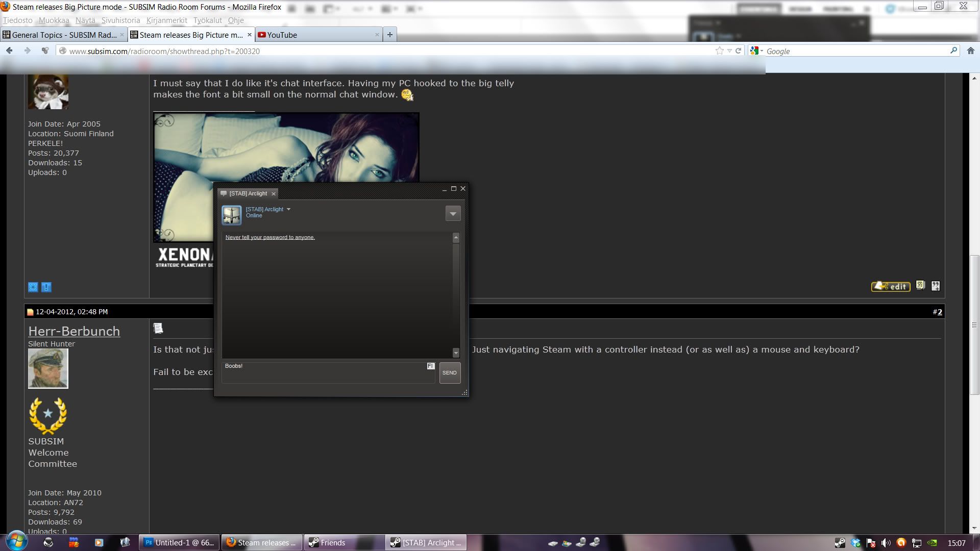Click the signature image of red-haired woman

pos(286,177)
